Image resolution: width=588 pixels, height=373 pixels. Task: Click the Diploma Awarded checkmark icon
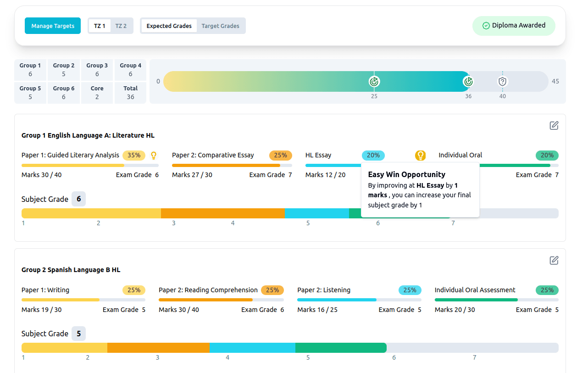pyautogui.click(x=486, y=26)
